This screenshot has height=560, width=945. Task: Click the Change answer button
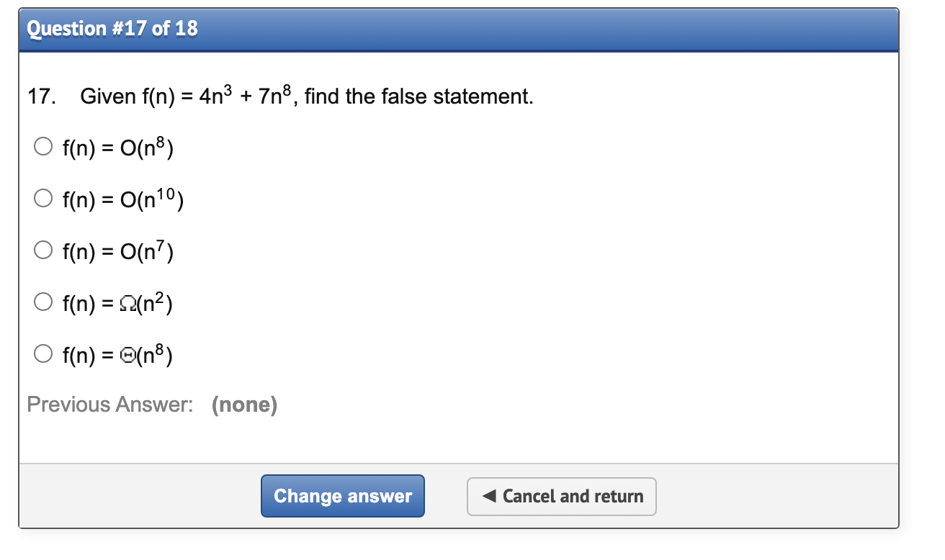click(343, 496)
